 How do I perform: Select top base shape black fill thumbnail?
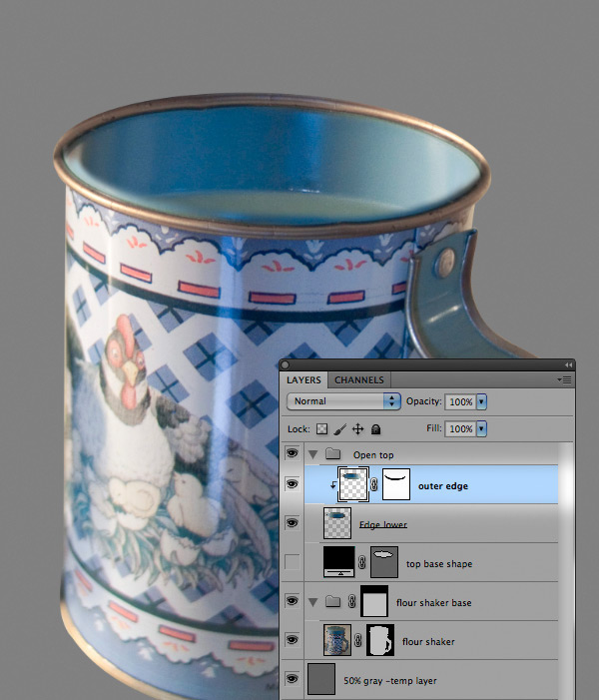click(339, 561)
